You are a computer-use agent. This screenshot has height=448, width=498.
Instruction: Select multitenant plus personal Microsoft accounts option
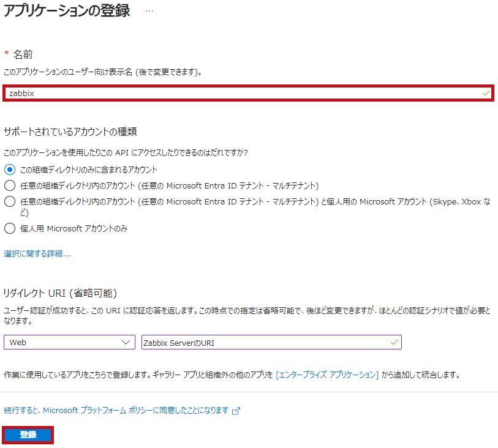coord(10,201)
